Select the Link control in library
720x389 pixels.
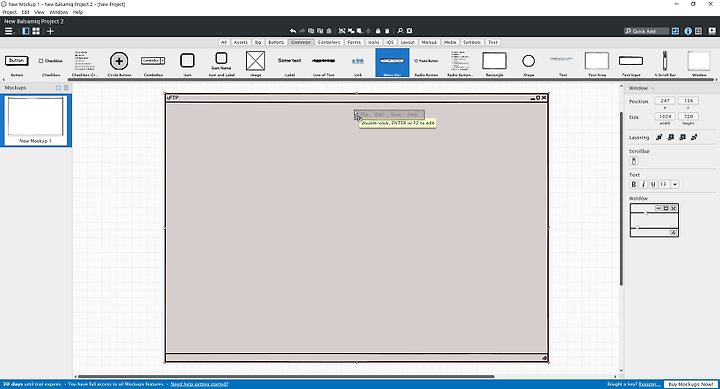click(358, 63)
